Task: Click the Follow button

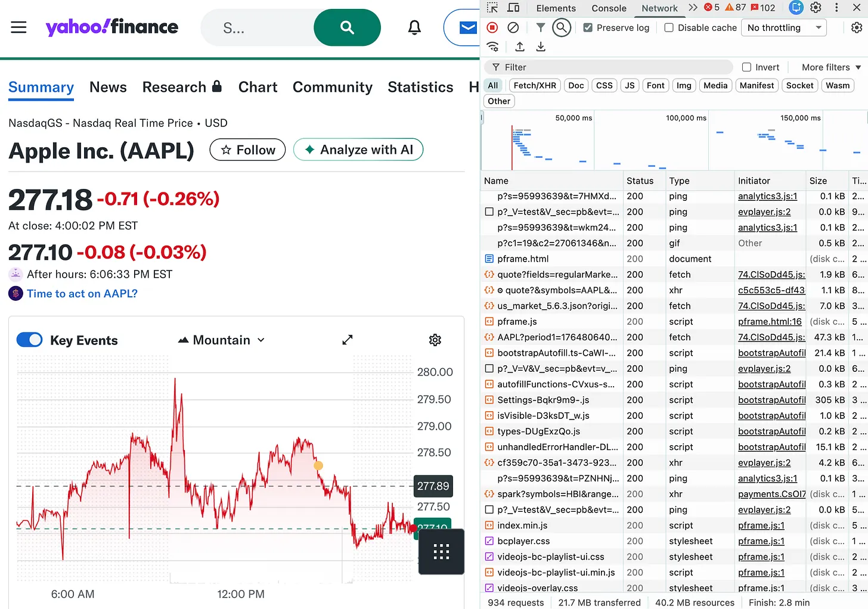Action: point(247,150)
